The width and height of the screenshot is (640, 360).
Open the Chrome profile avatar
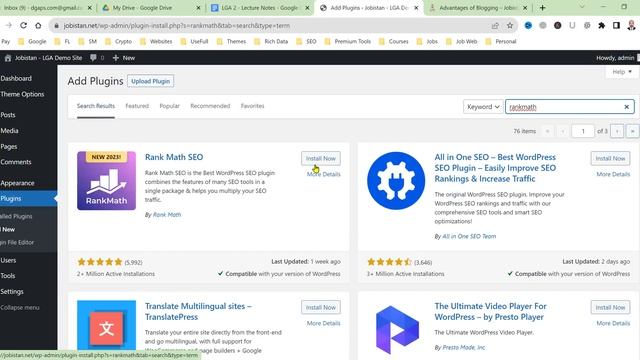point(631,25)
